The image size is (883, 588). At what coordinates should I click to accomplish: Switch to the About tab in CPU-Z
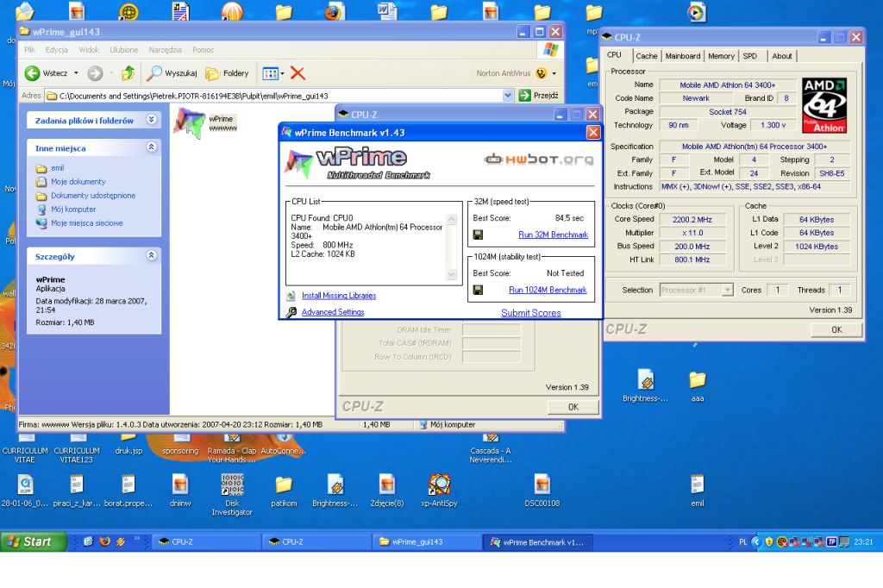[x=781, y=56]
